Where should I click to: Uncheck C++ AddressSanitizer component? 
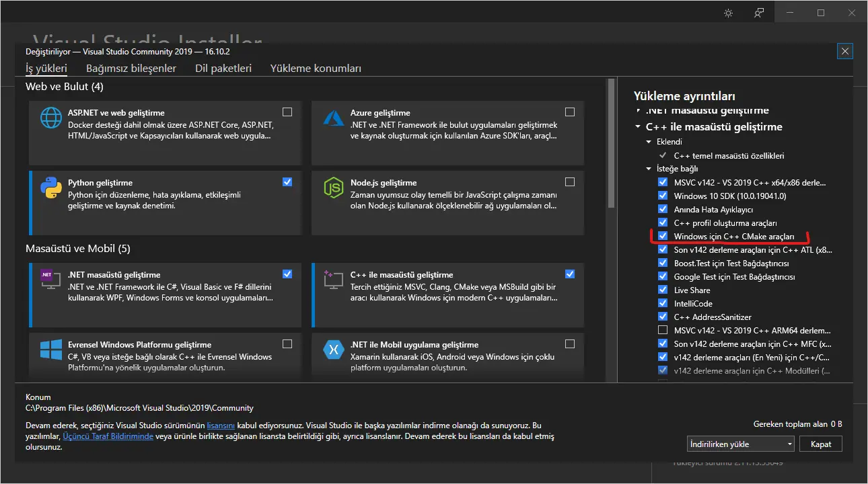[x=663, y=317]
